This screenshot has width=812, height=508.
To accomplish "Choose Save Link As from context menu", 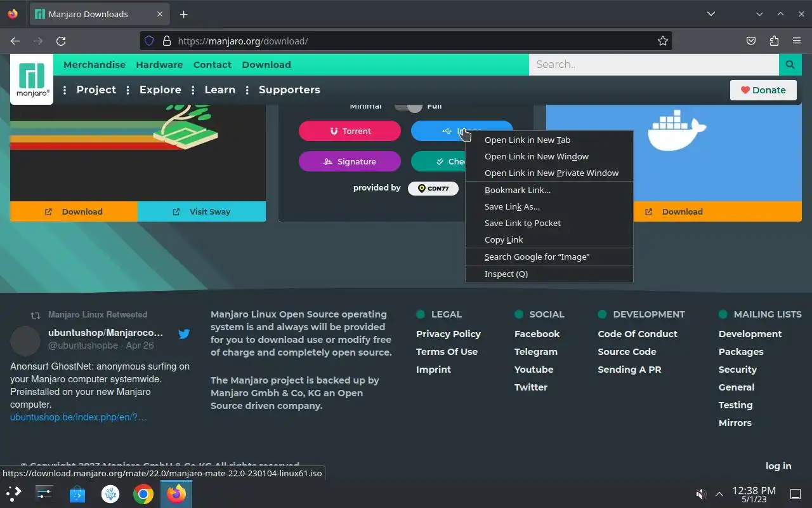I will (549, 206).
